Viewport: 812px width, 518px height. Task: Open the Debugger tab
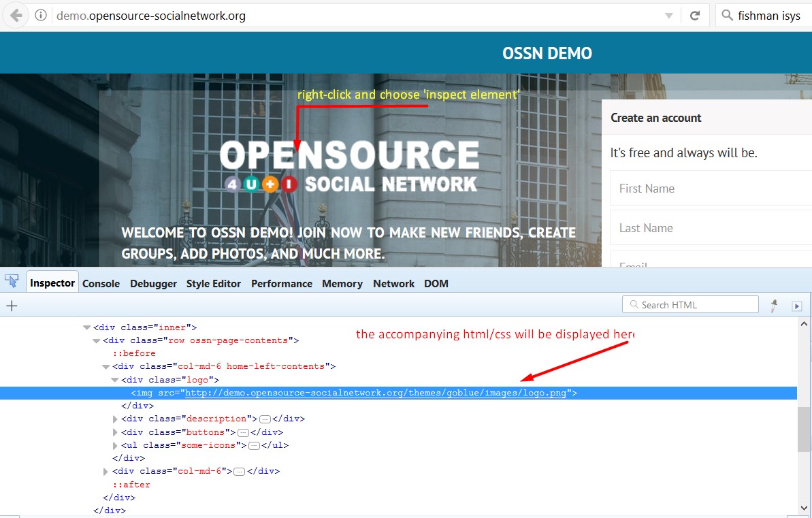click(x=153, y=283)
